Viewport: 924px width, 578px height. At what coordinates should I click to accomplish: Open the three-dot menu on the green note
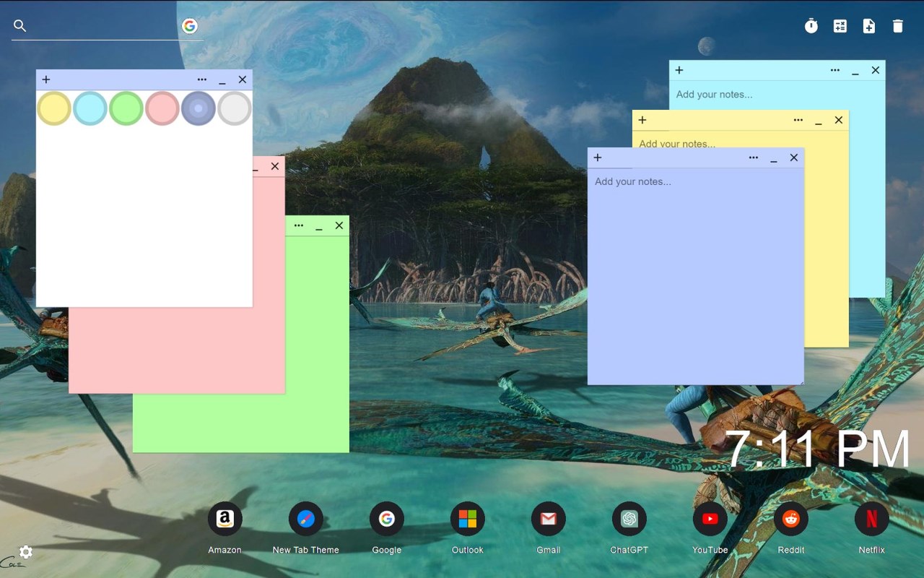coord(299,225)
